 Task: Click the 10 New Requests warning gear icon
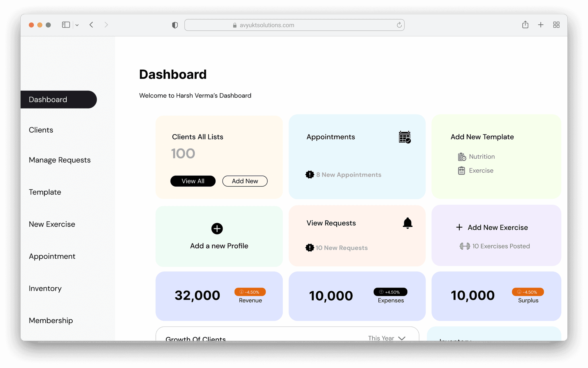click(x=310, y=248)
